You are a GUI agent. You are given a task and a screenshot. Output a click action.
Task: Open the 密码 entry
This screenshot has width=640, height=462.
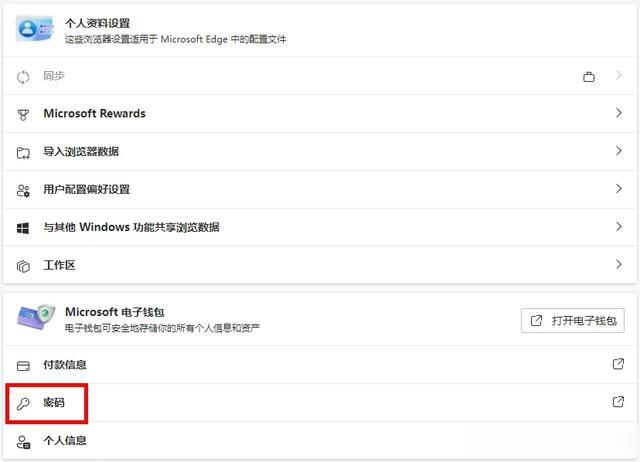click(320, 402)
